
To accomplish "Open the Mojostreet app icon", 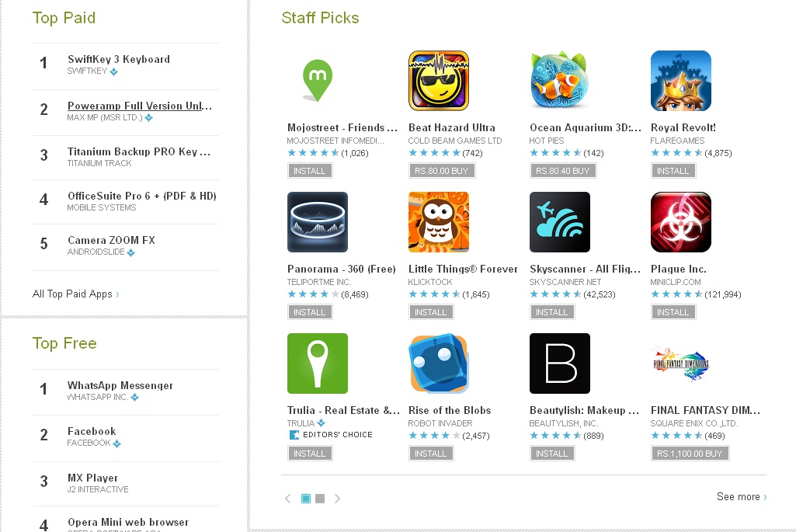I will tap(318, 80).
